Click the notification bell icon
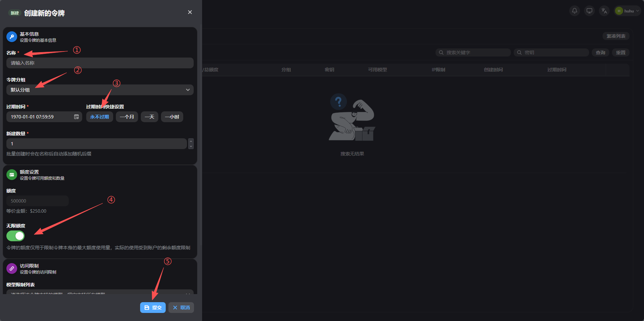 tap(574, 11)
